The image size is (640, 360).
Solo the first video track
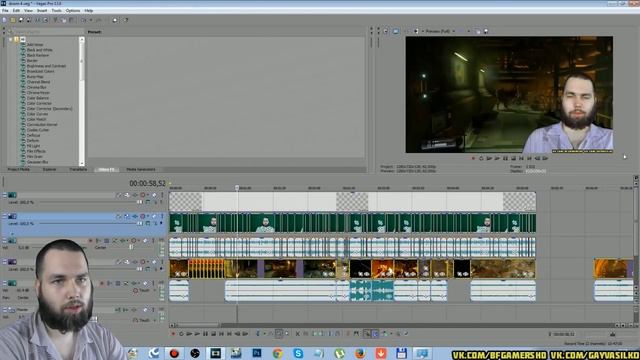coord(162,195)
